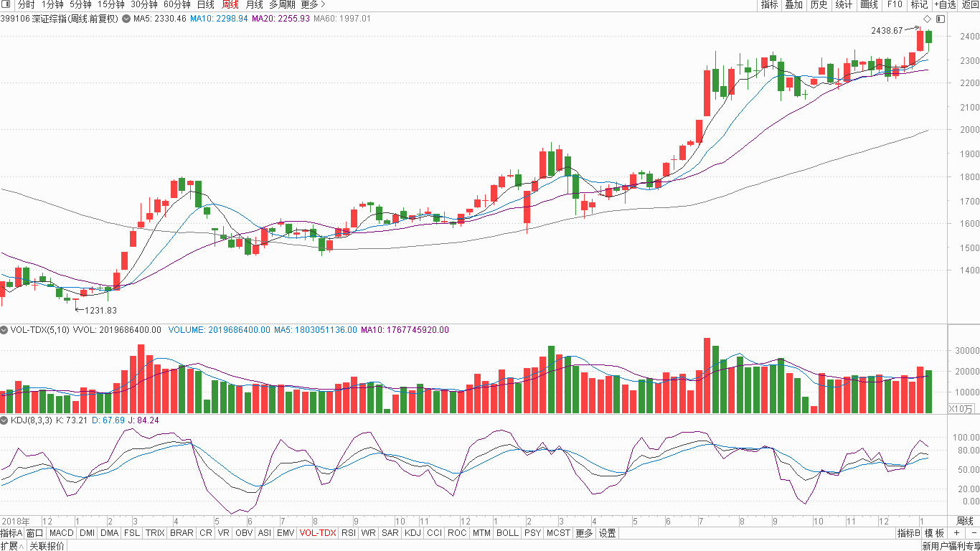Apply the PSY indicator

click(x=532, y=533)
